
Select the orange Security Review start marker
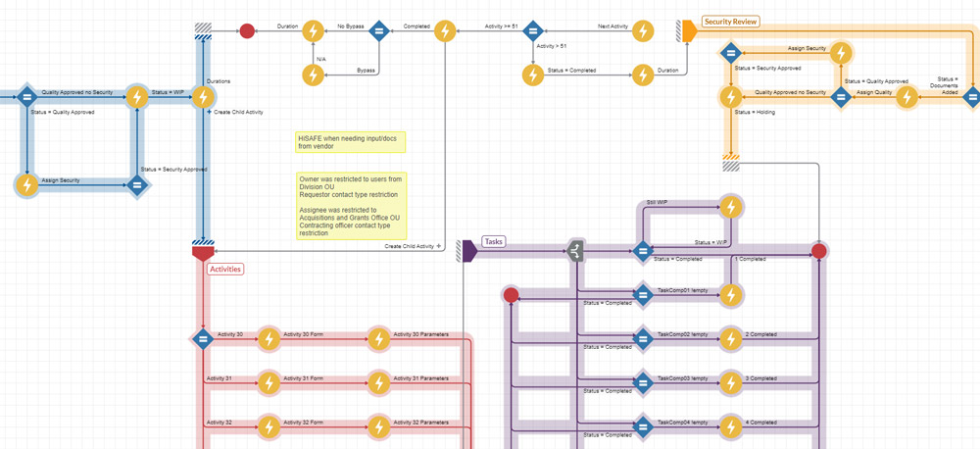pyautogui.click(x=689, y=31)
